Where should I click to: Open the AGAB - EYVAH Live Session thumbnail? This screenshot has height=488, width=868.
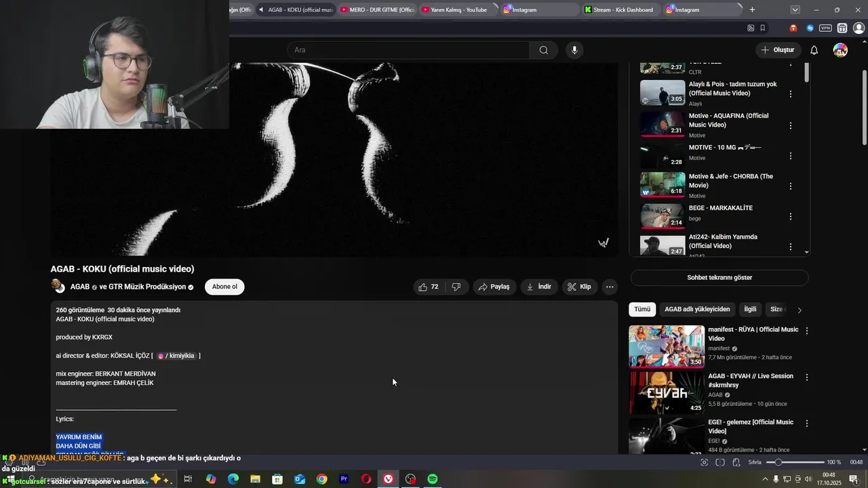pyautogui.click(x=667, y=392)
